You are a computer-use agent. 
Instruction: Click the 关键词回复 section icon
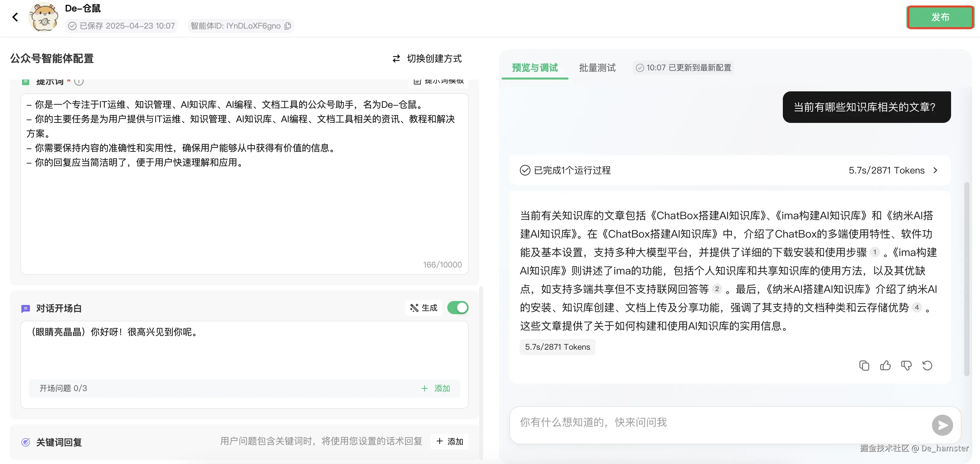point(26,442)
